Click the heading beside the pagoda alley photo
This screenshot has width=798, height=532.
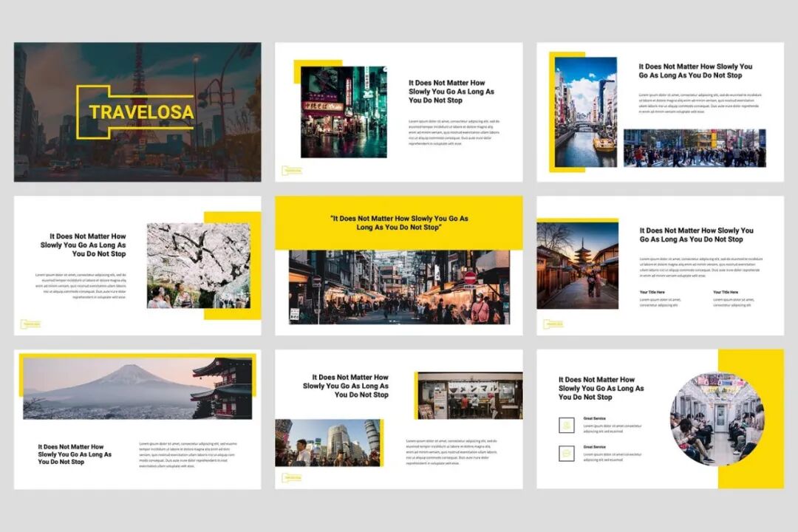[696, 235]
